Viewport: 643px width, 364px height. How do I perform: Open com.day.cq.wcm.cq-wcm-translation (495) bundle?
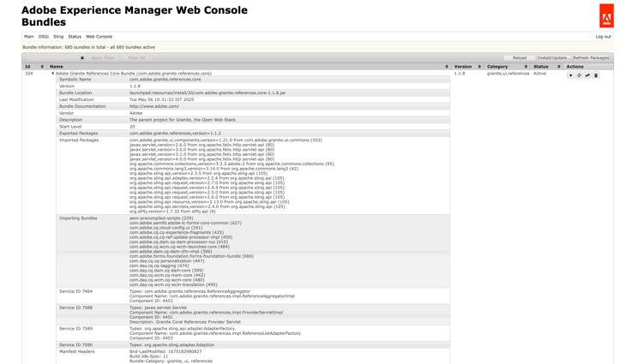pyautogui.click(x=173, y=284)
